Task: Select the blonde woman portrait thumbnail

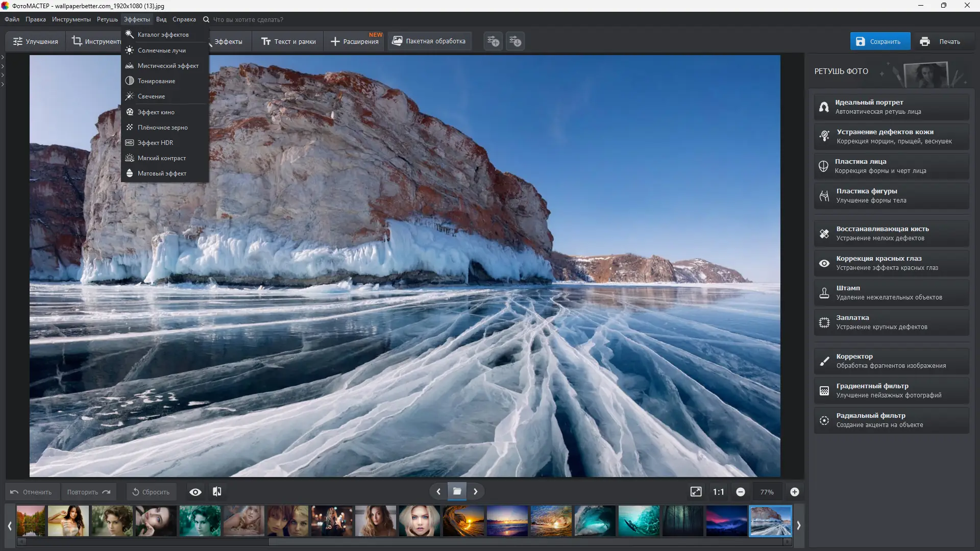Action: tap(419, 520)
